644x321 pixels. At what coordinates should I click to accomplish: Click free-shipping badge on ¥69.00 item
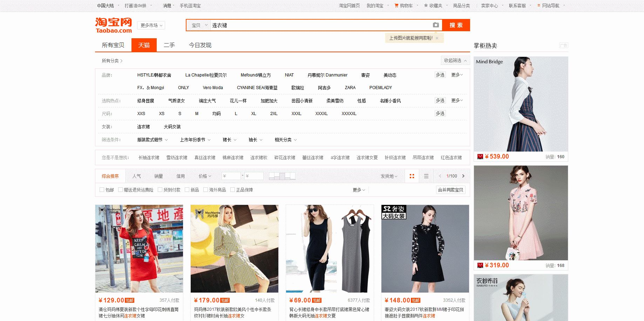317,300
